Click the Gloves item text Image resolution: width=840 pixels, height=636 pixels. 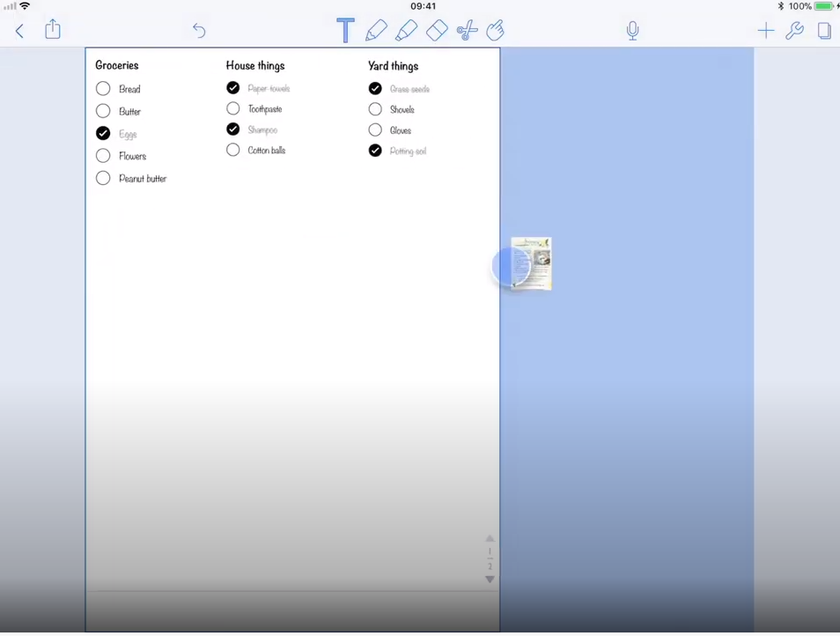pos(400,130)
